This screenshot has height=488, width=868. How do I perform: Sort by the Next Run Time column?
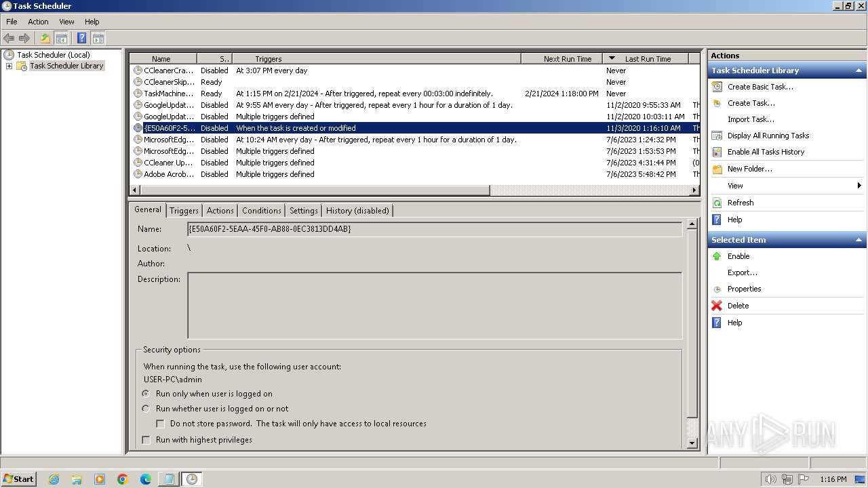point(562,59)
